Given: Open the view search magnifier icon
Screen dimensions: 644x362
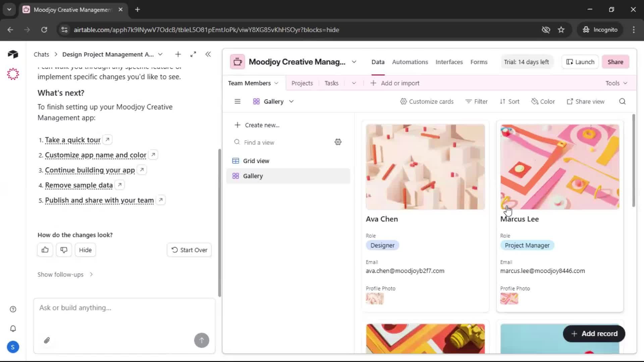Looking at the screenshot, I should [622, 102].
